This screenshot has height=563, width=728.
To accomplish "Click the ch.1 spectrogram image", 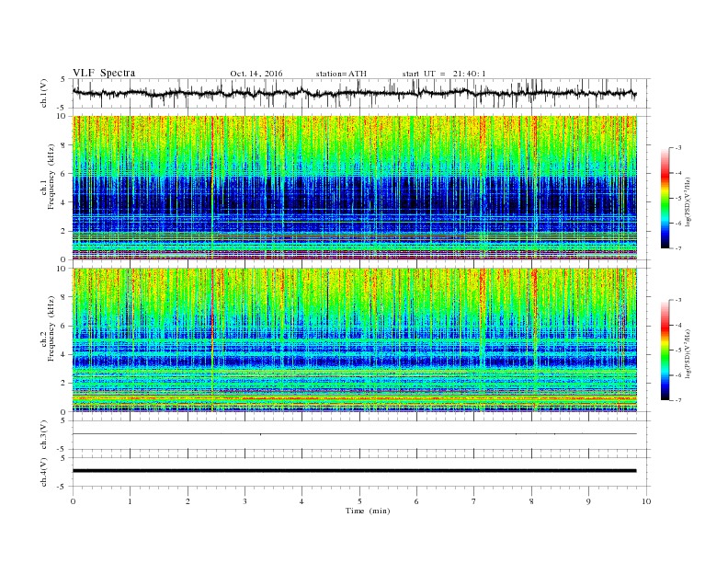I will (355, 188).
